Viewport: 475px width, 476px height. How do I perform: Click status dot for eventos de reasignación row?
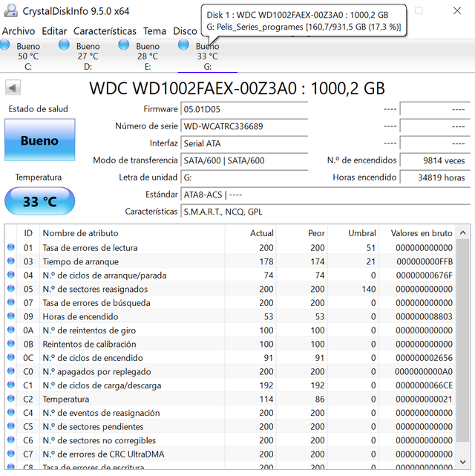tap(11, 412)
